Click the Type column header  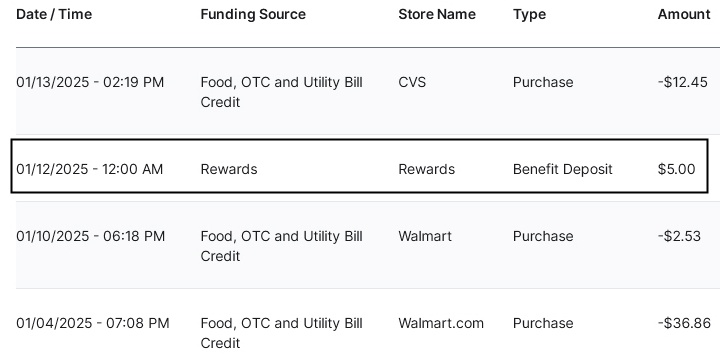pos(529,15)
